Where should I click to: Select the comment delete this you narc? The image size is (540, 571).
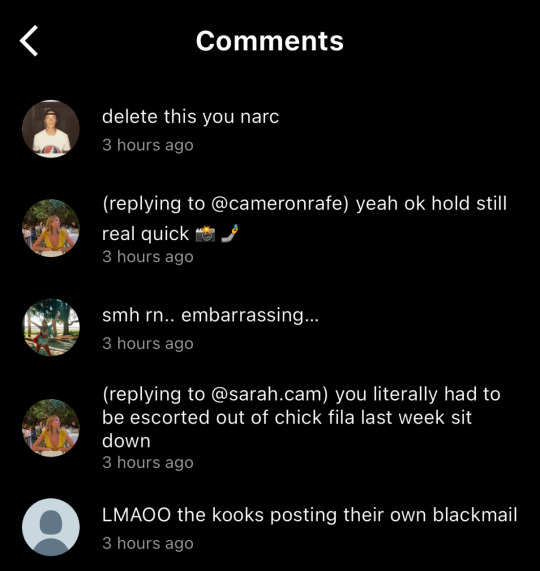point(190,117)
